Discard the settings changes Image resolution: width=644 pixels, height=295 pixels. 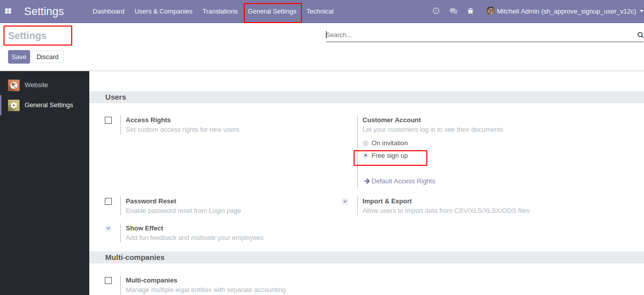click(48, 57)
